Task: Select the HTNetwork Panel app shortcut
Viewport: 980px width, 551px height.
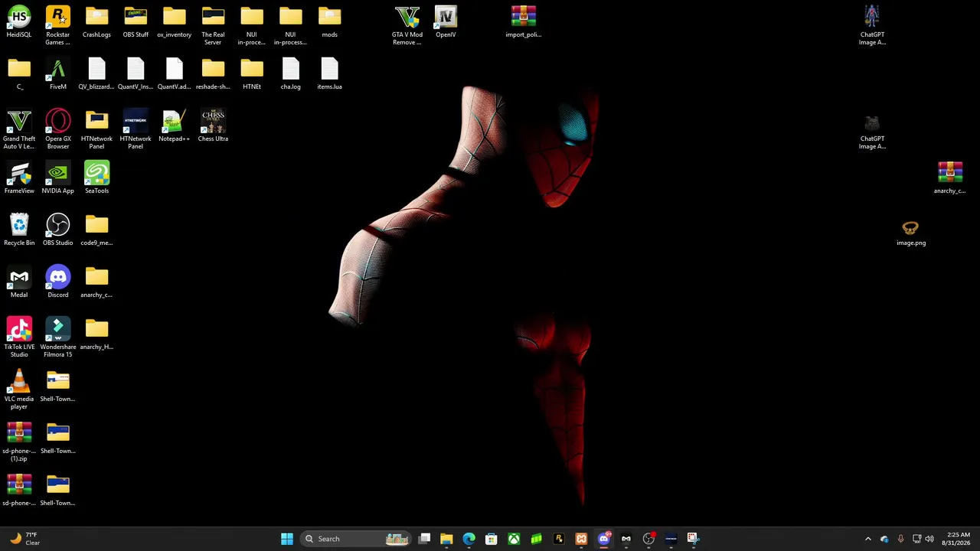Action: 136,129
